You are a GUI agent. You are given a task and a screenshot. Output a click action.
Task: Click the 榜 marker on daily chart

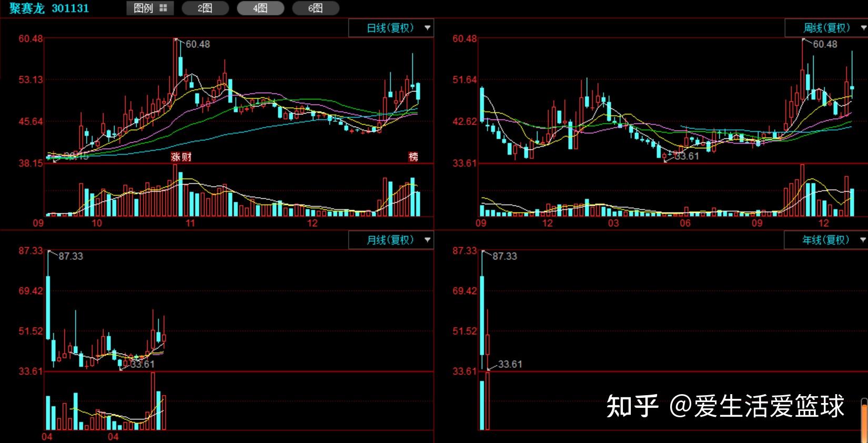point(413,157)
